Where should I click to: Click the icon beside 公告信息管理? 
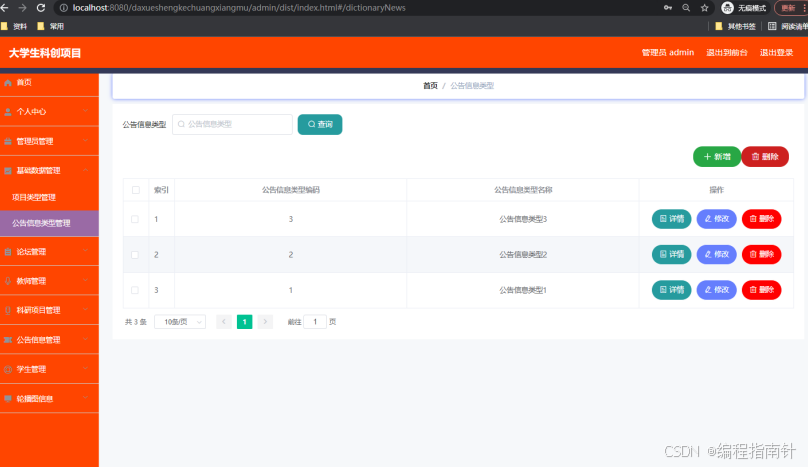click(8, 340)
